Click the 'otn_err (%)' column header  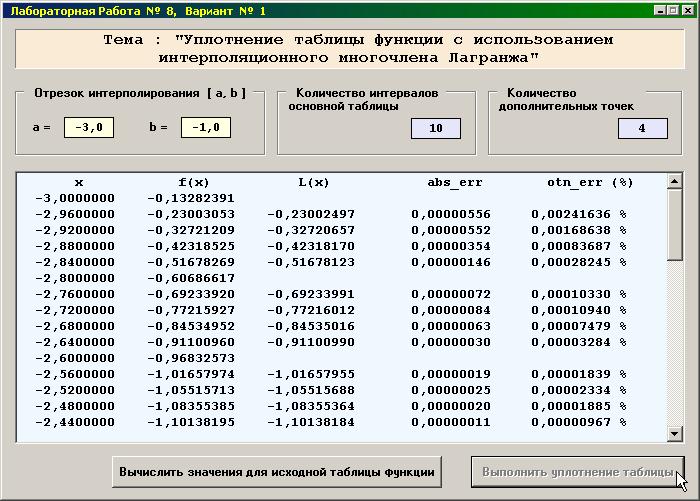pos(590,183)
